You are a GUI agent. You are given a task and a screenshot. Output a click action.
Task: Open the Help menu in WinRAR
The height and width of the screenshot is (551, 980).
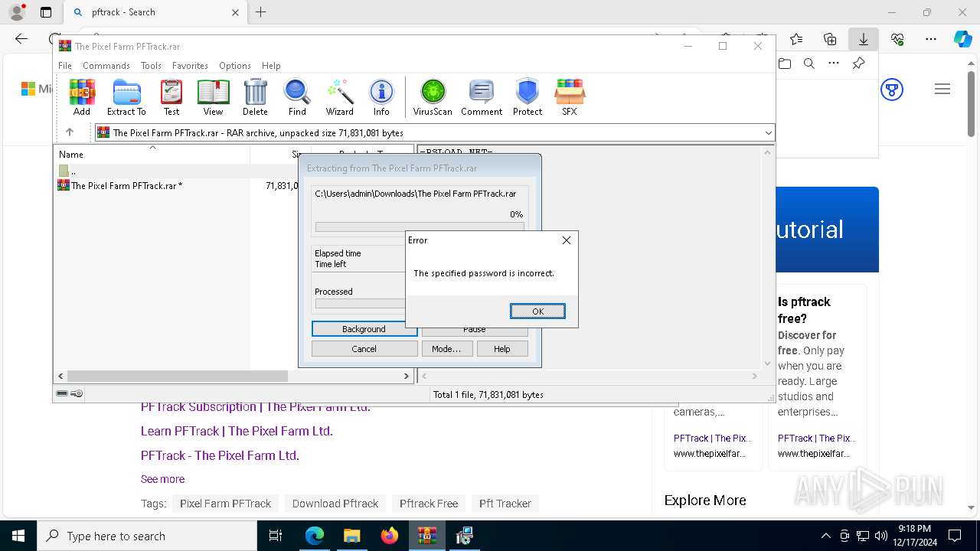coord(271,66)
